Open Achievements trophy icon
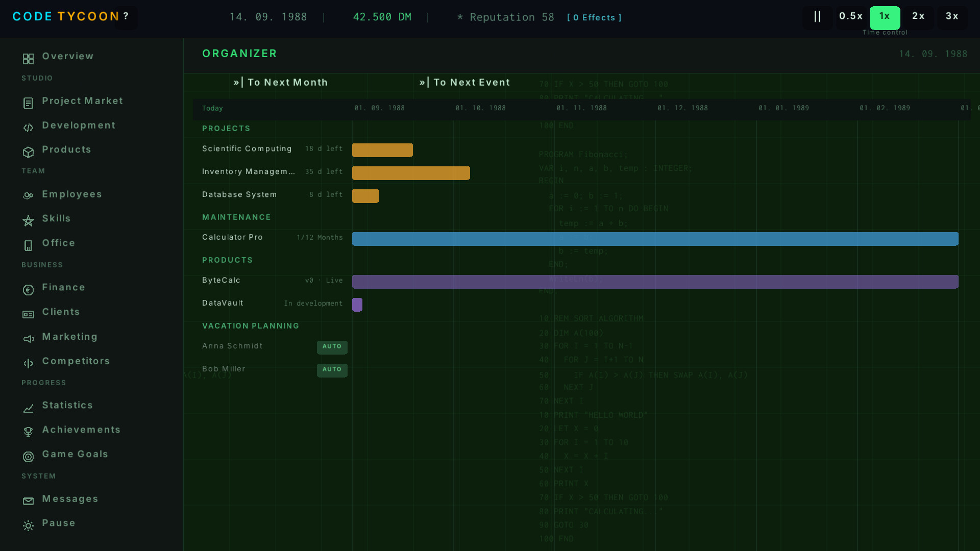 coord(28,432)
